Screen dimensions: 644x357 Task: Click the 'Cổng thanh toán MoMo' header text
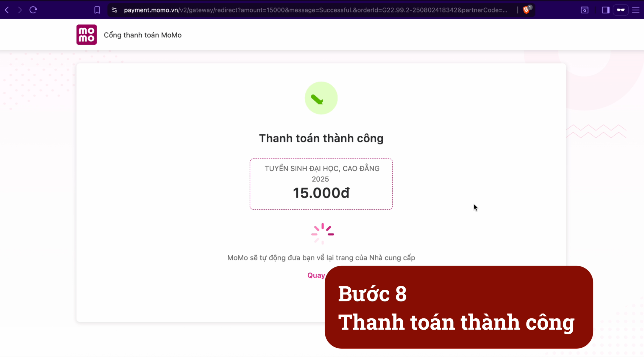tap(143, 35)
